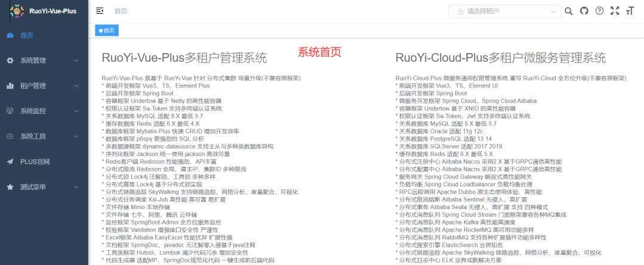Viewport: 644px width, 265px height.
Task: Click line '分布式锁 Lock4j 注解锁'
Action: pos(159,177)
